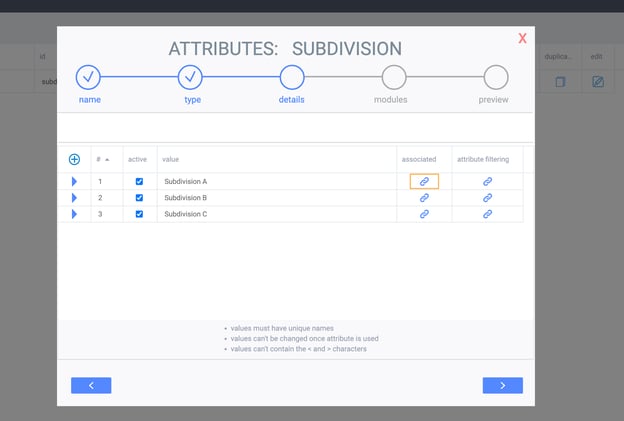Viewport: 624px width, 421px height.
Task: Expand the Subdivision A row
Action: (74, 182)
